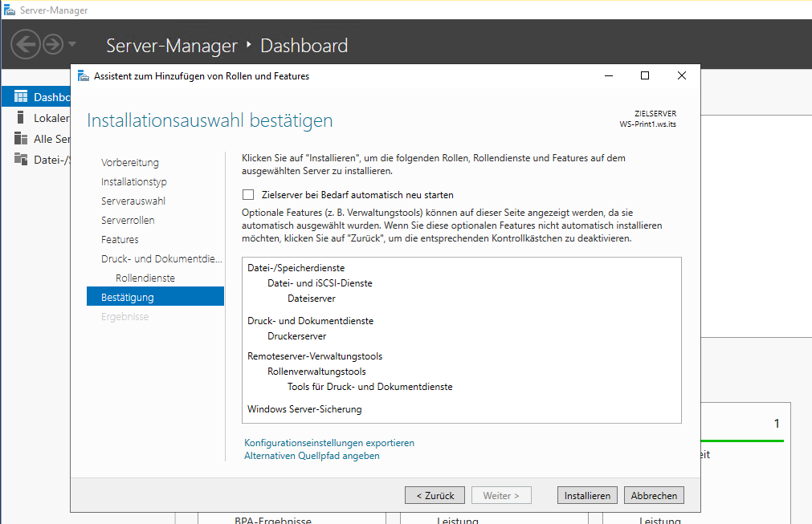This screenshot has width=812, height=524.
Task: Click the Alle Server icon in the sidebar
Action: 21,139
